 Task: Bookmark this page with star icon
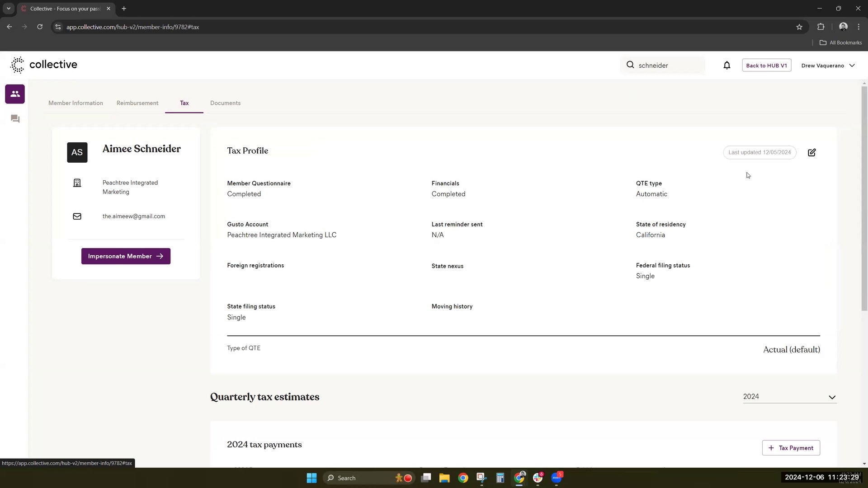[799, 27]
